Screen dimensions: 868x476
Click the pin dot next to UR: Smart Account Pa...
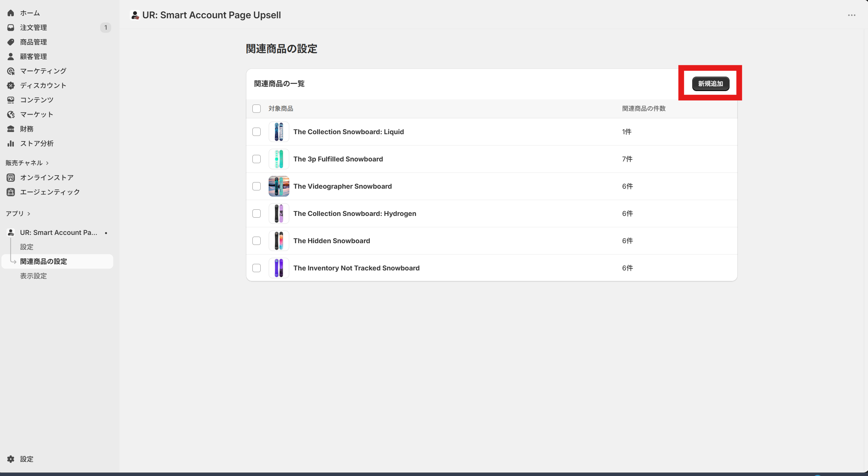(106, 233)
